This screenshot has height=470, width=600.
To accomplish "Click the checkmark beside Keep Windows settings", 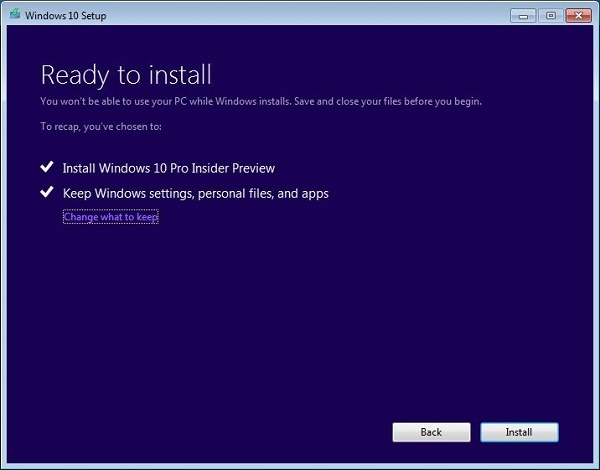I will coord(47,191).
